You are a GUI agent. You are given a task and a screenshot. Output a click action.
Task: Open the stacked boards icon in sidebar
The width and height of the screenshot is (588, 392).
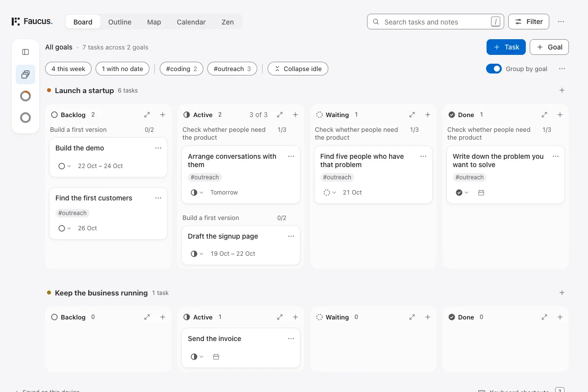(25, 74)
